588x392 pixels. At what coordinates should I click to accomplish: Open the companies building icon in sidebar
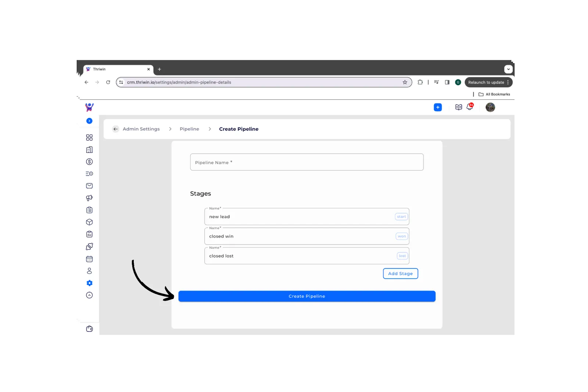pos(89,150)
